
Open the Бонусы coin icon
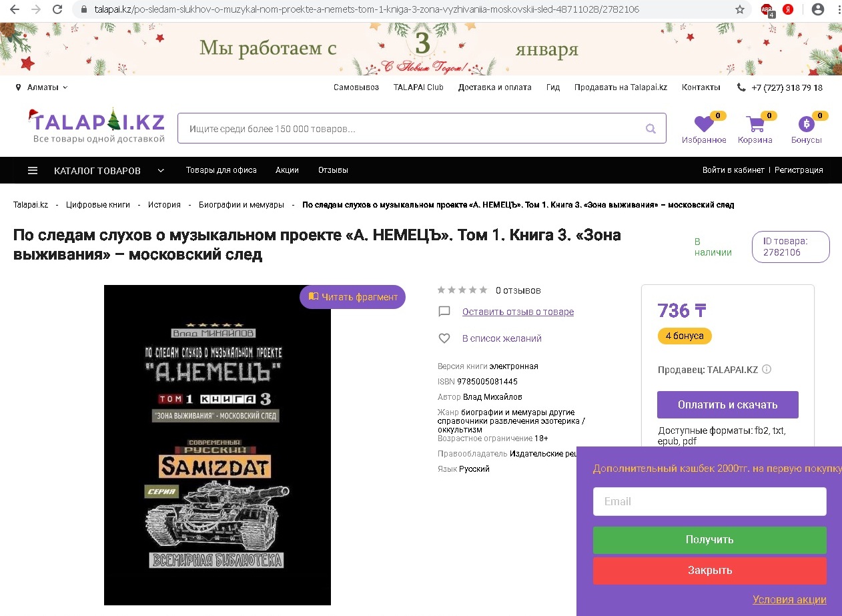(x=806, y=124)
